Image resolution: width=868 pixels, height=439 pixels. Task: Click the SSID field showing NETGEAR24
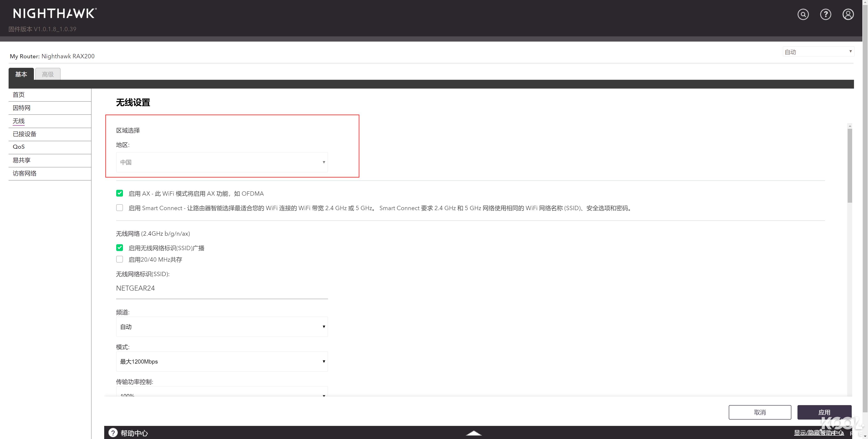point(222,288)
